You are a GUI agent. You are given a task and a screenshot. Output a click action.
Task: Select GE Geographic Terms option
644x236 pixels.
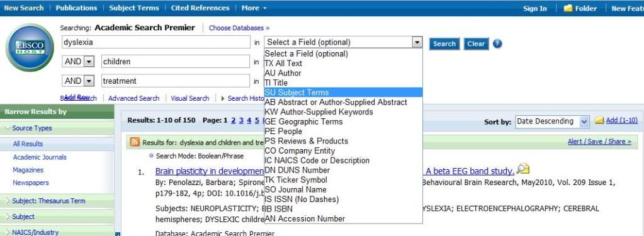tap(343, 121)
